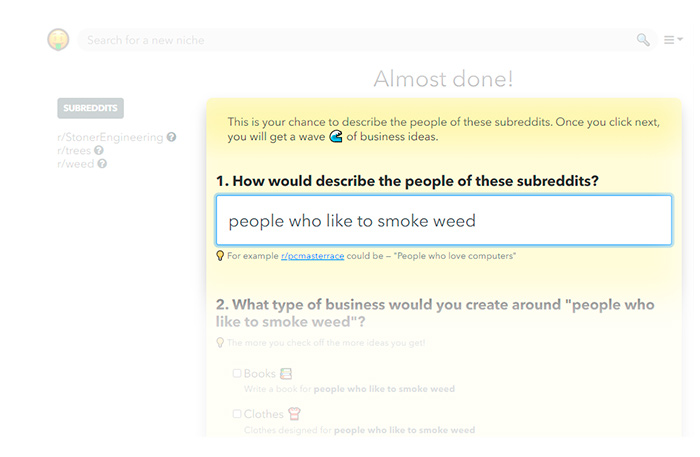Select the r/weed subreddit entry
Viewport: 700px width, 457px height.
(76, 164)
